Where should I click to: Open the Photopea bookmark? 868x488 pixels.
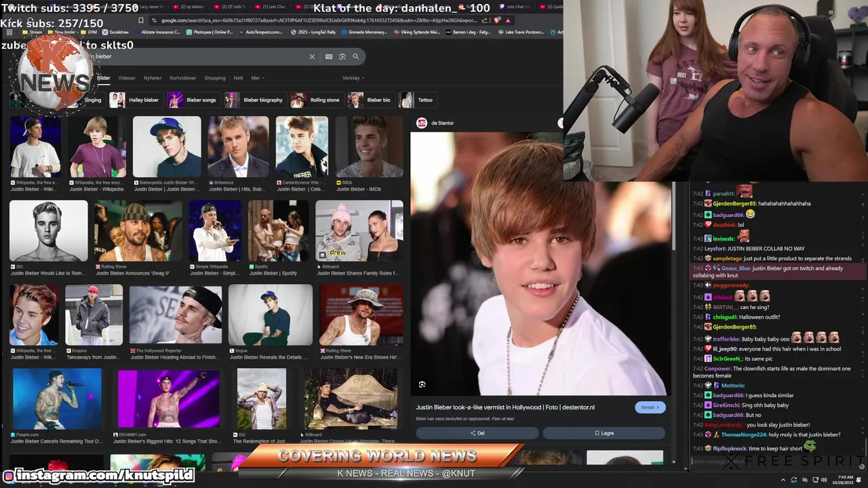point(209,32)
